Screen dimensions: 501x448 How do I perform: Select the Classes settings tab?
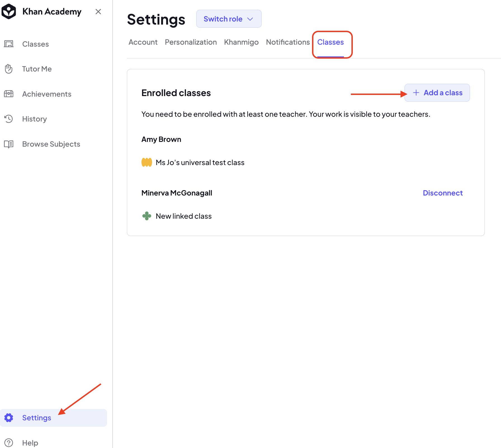point(330,42)
